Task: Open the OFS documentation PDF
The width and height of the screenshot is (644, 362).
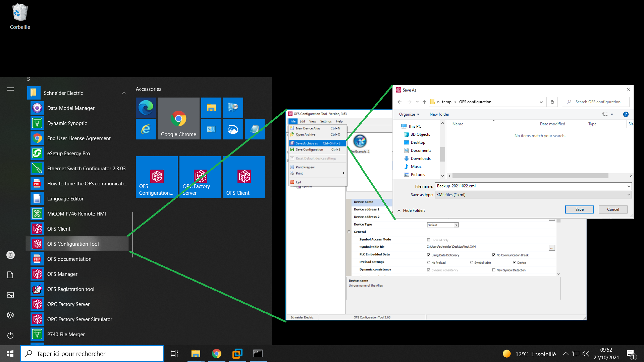Action: pos(77,259)
